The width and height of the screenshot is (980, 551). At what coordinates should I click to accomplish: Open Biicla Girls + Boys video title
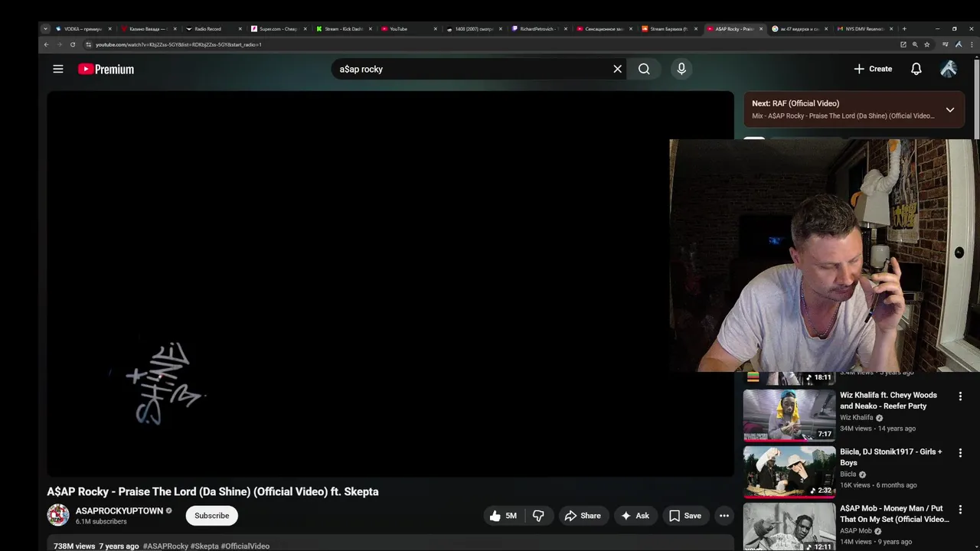(891, 457)
